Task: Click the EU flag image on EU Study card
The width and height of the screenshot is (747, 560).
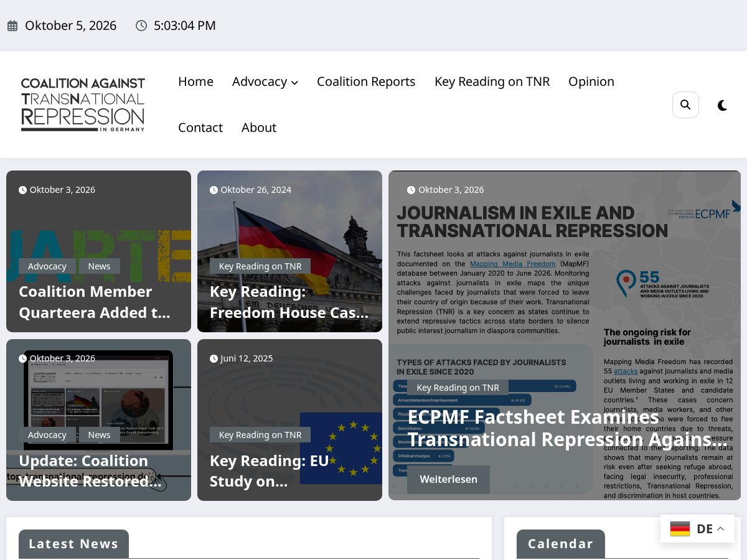Action: coord(341,448)
